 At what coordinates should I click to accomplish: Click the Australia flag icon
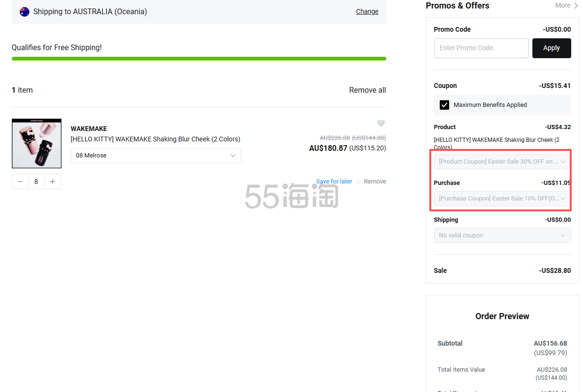[x=25, y=12]
